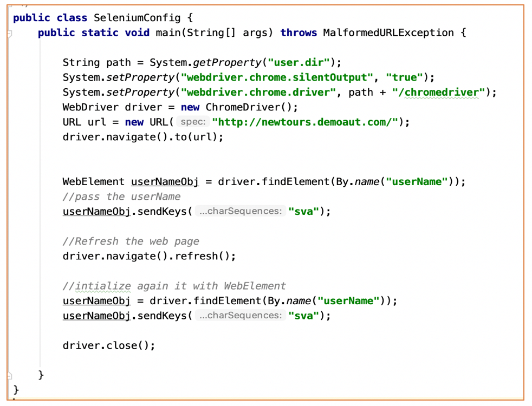
Task: Click the getProperty method call
Action: point(228,63)
